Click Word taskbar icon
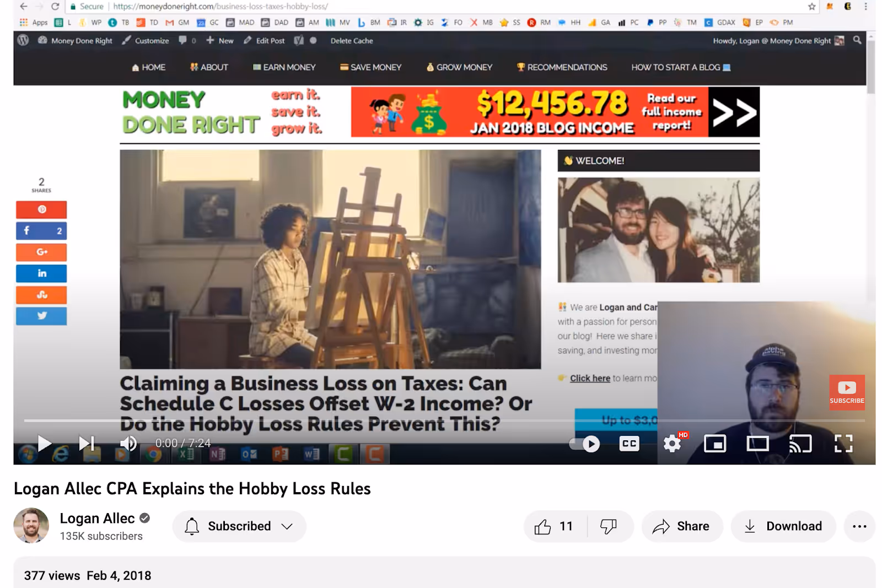Viewport: 882px width, 588px height. point(311,454)
